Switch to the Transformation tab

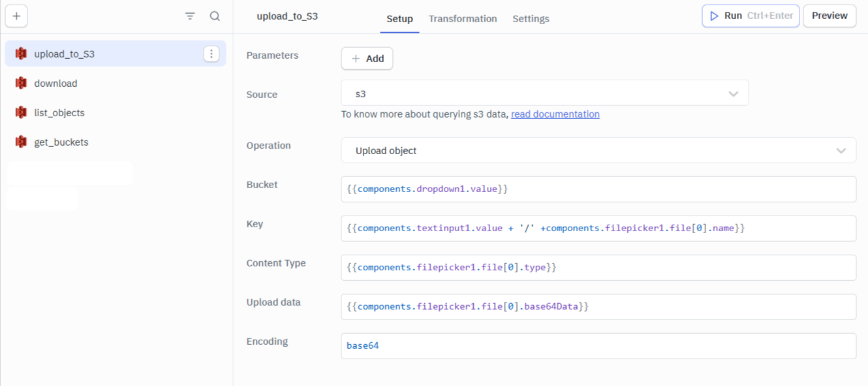pyautogui.click(x=462, y=19)
